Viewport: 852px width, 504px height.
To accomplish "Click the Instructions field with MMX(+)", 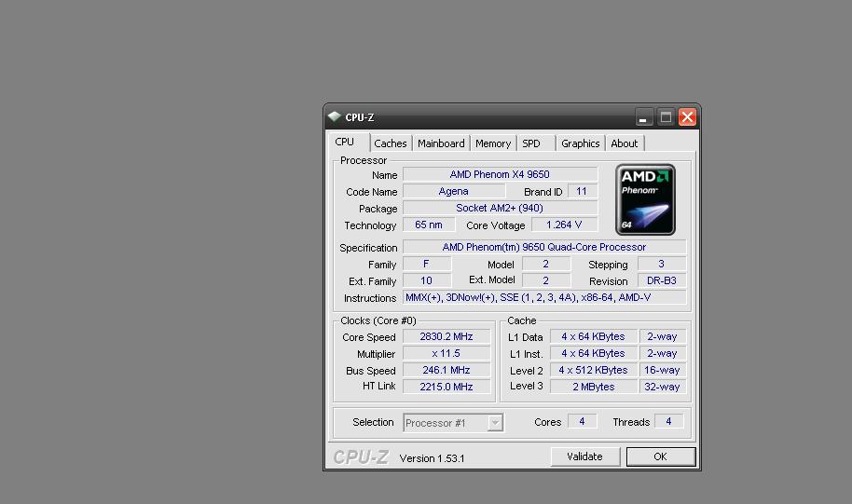I will [x=543, y=297].
